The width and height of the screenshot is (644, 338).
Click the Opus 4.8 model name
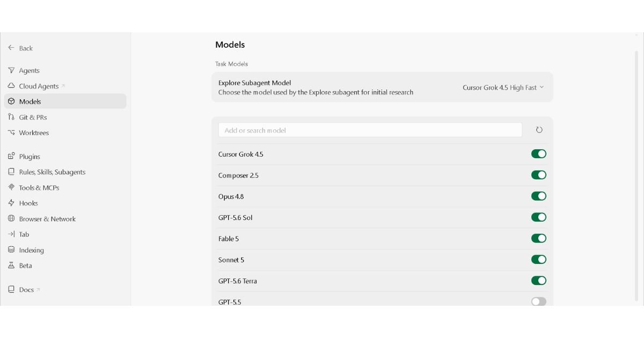tap(231, 196)
